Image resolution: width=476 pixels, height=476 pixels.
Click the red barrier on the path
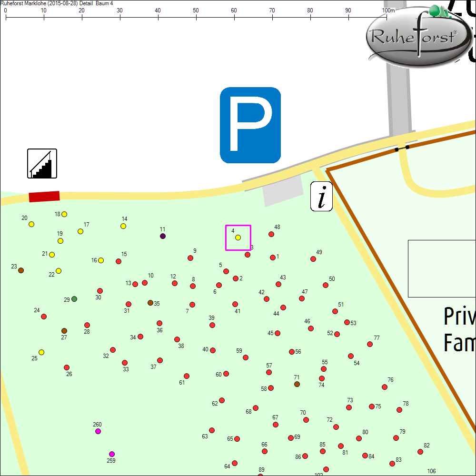tap(44, 197)
